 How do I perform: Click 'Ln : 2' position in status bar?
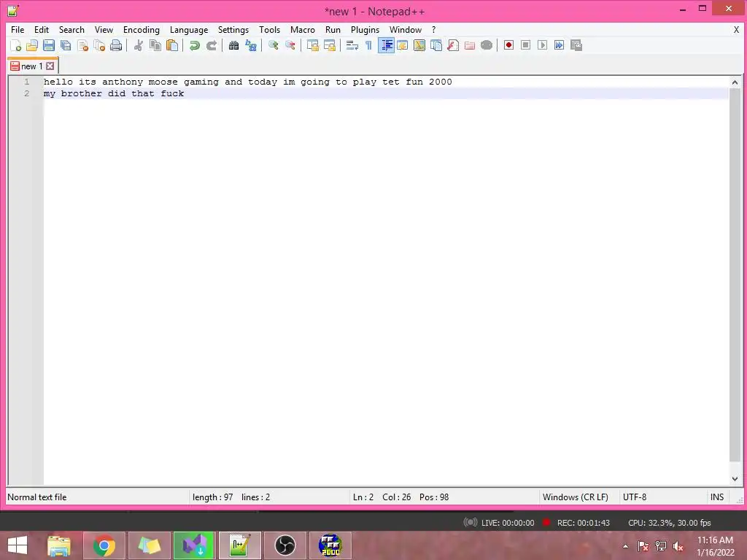pos(363,497)
